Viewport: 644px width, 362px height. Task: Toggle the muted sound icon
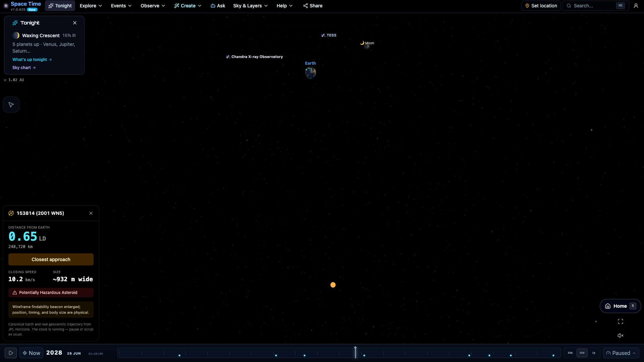coord(621,336)
